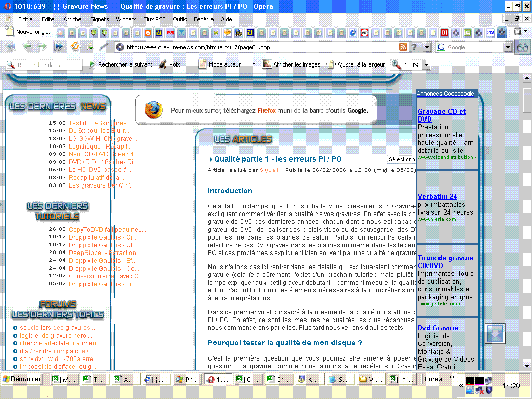Screen dimensions: 532x399
Task: Click the Rechercher dans la page field
Action: click(44, 65)
